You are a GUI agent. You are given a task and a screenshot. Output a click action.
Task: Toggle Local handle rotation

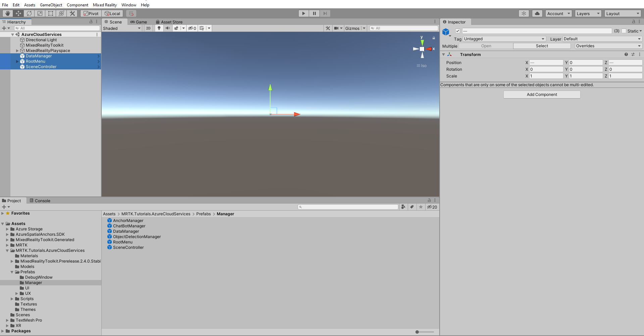click(112, 13)
